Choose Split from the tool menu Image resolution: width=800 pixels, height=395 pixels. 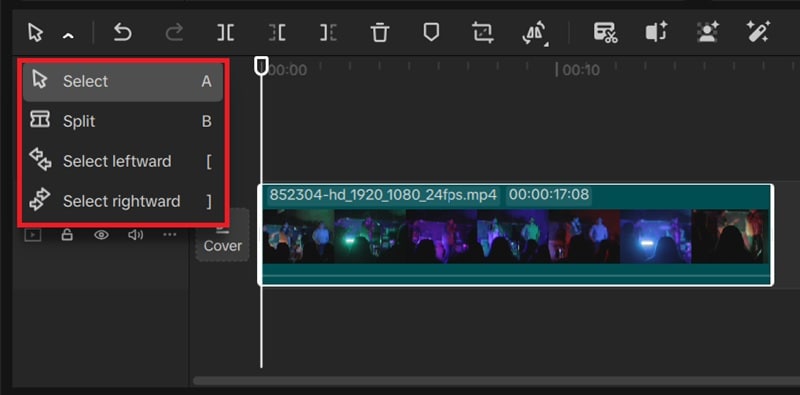coord(123,121)
